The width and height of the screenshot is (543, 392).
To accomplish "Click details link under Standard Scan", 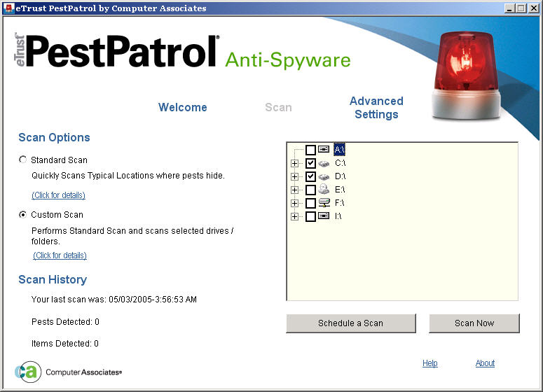I will click(59, 195).
